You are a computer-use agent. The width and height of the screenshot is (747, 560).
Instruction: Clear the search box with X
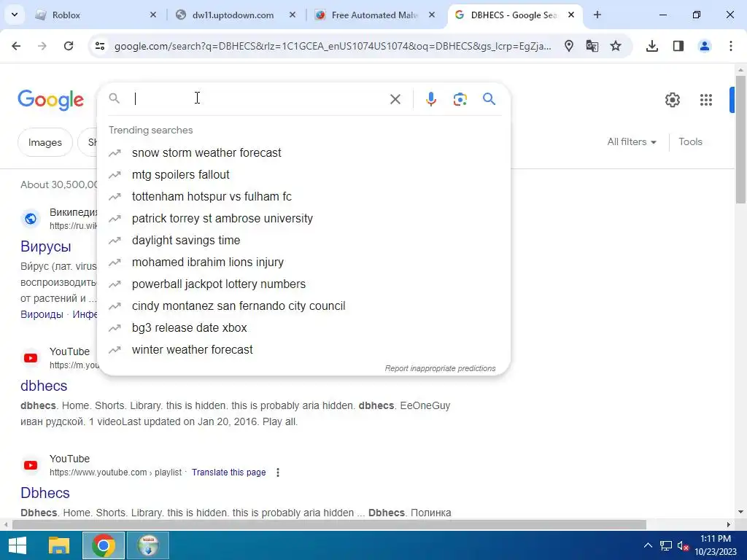395,99
